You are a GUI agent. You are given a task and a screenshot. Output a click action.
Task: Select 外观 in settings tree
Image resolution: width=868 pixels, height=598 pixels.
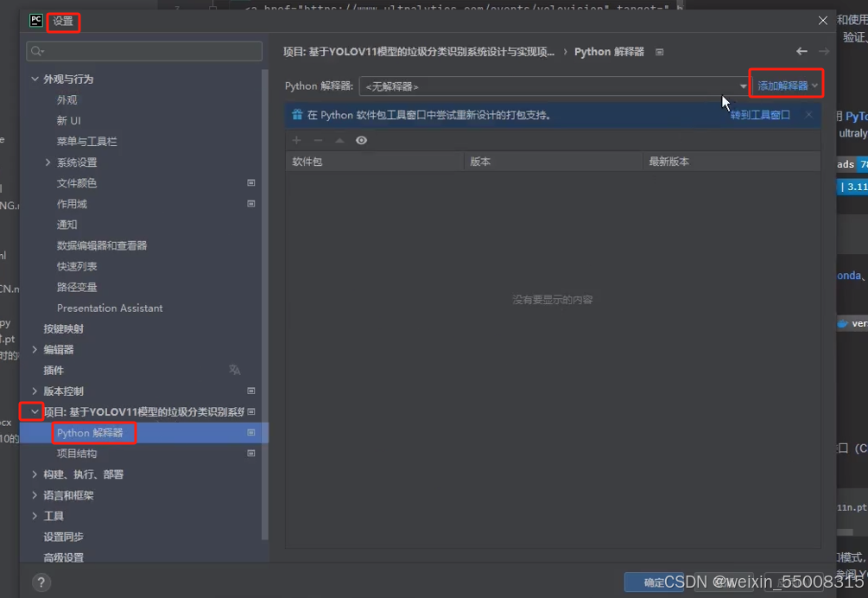(x=67, y=100)
